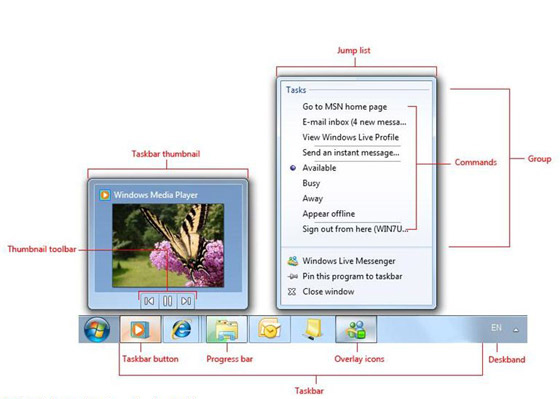This screenshot has width=560, height=399.
Task: Set status to Away
Action: [x=312, y=199]
